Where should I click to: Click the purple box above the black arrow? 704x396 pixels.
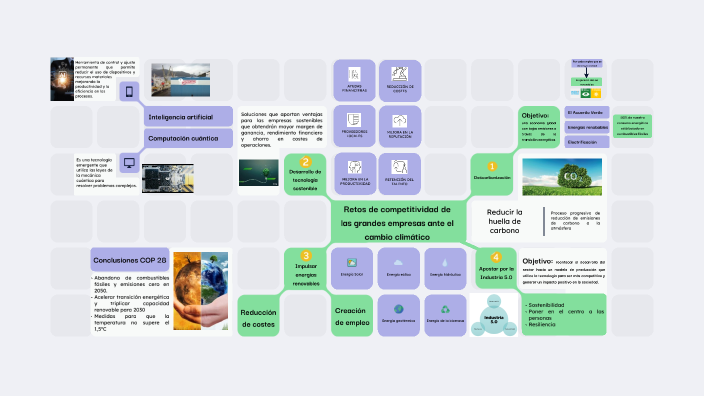tap(586, 63)
